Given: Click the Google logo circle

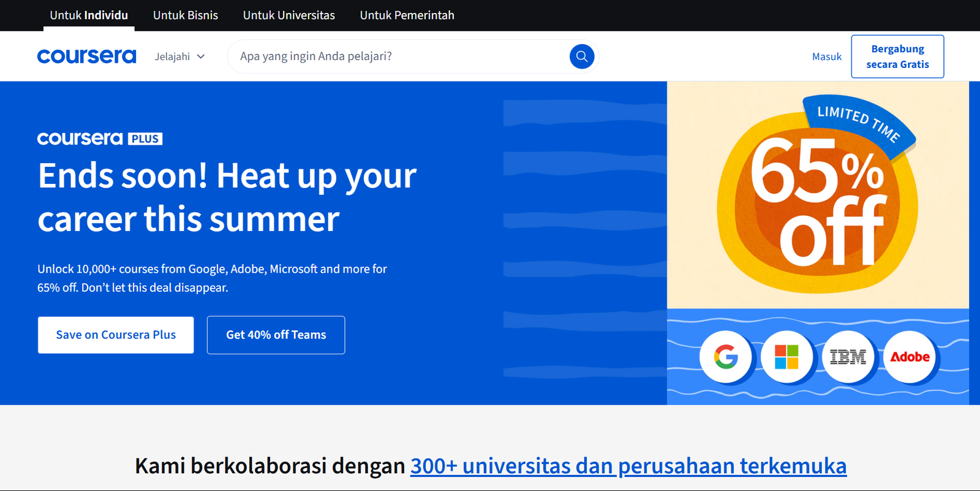Looking at the screenshot, I should pos(726,357).
